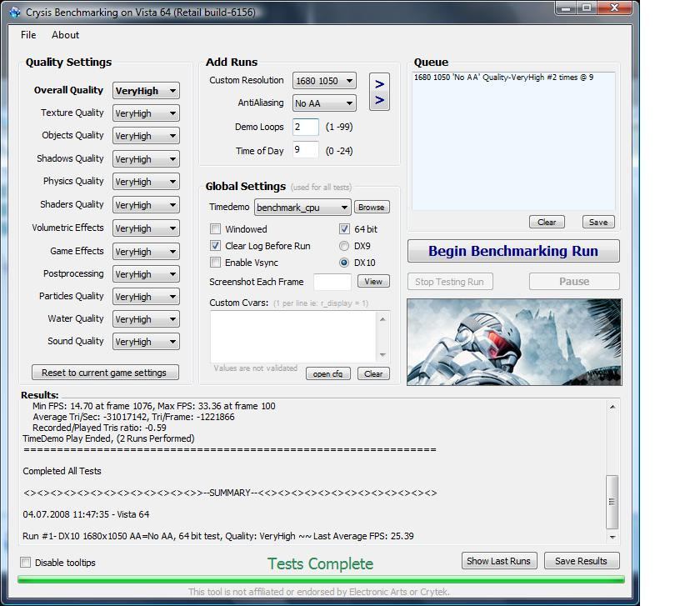Open the Postprocessing dropdown
The width and height of the screenshot is (700, 606).
click(x=146, y=274)
